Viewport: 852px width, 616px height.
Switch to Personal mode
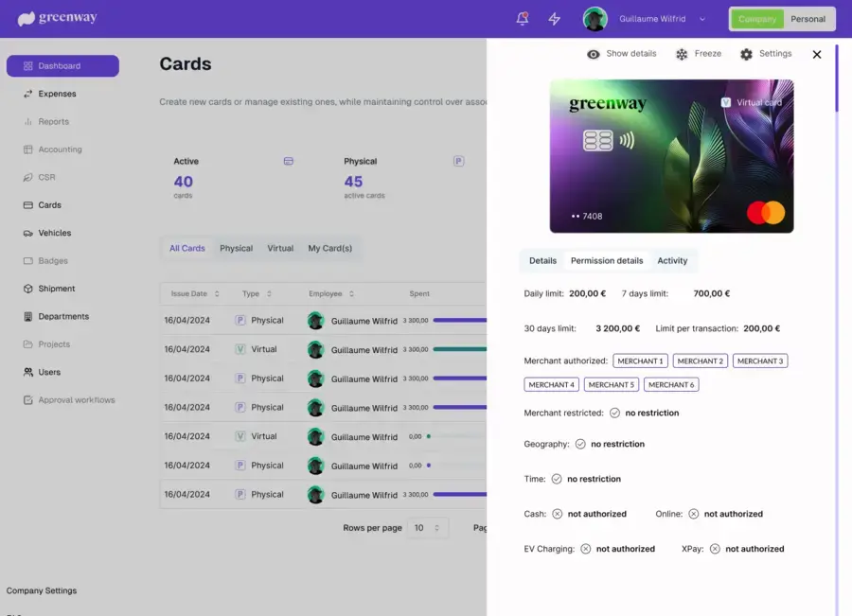[x=808, y=19]
